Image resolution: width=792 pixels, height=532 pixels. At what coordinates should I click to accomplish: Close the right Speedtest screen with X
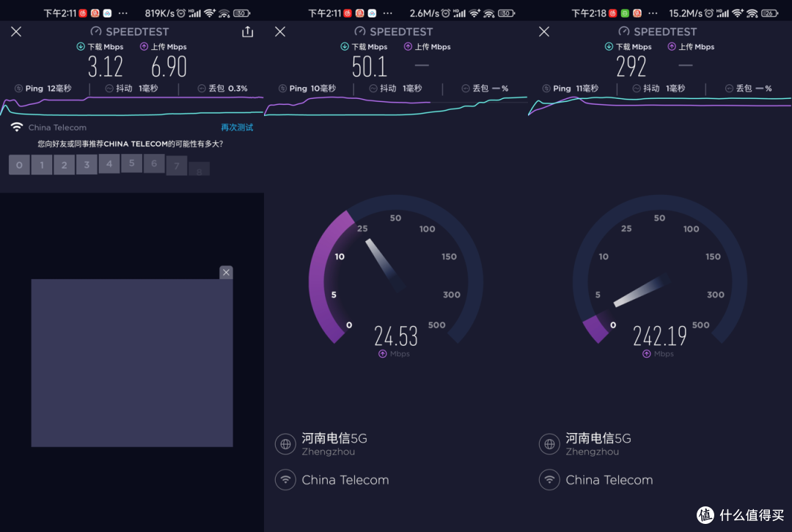(544, 32)
